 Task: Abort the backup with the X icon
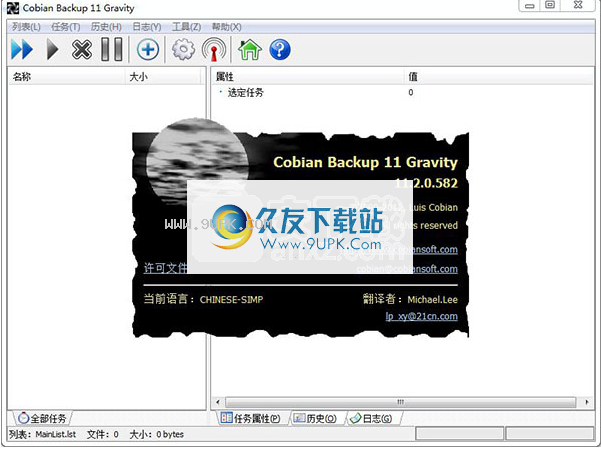tap(82, 49)
